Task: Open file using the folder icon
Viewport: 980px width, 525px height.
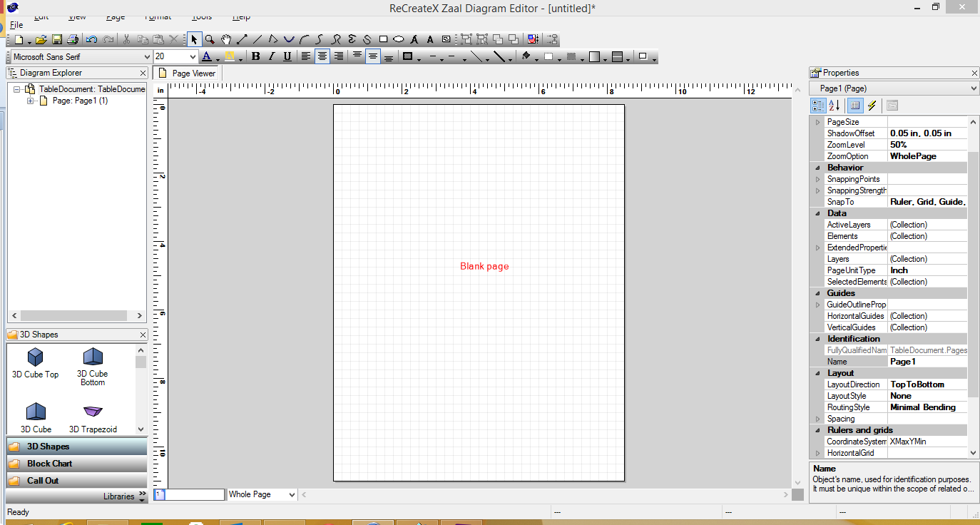Action: (x=41, y=39)
